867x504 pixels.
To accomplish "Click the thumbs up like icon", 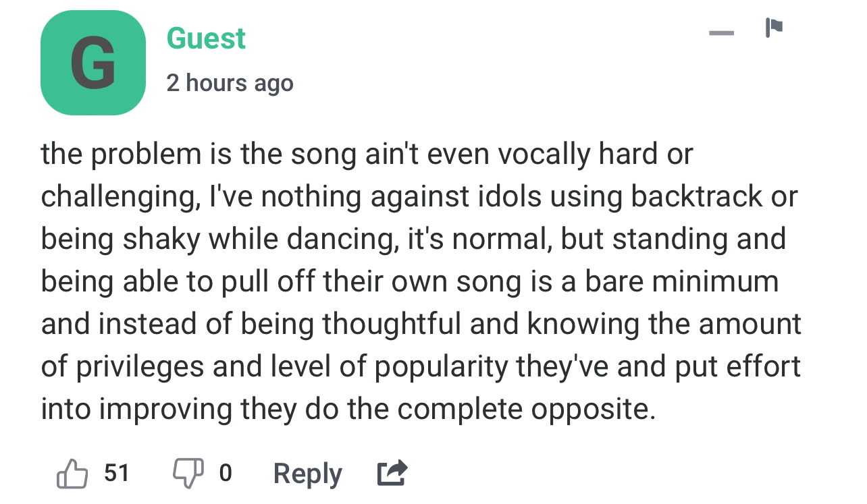I will (x=72, y=473).
